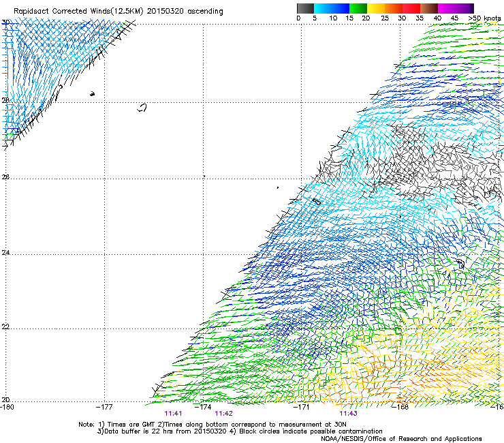Click the 'Data buffer is 22 hrs' note line
This screenshot has width=504, height=443.
pyautogui.click(x=240, y=431)
